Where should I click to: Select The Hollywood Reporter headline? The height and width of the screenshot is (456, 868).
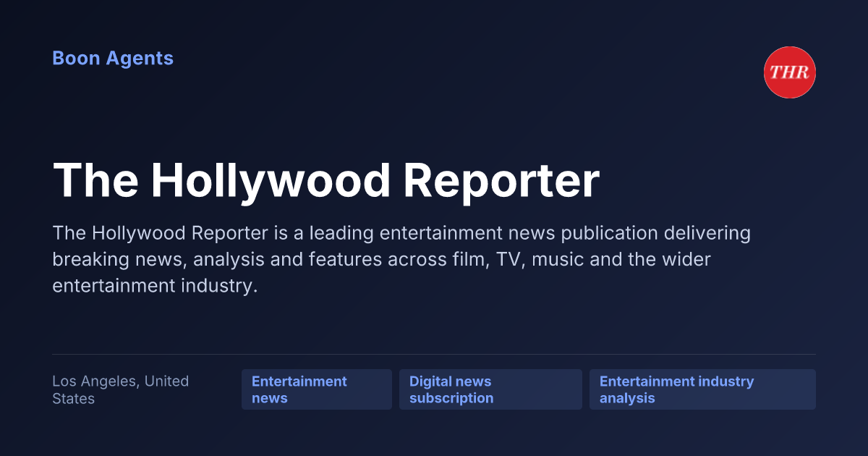click(326, 180)
